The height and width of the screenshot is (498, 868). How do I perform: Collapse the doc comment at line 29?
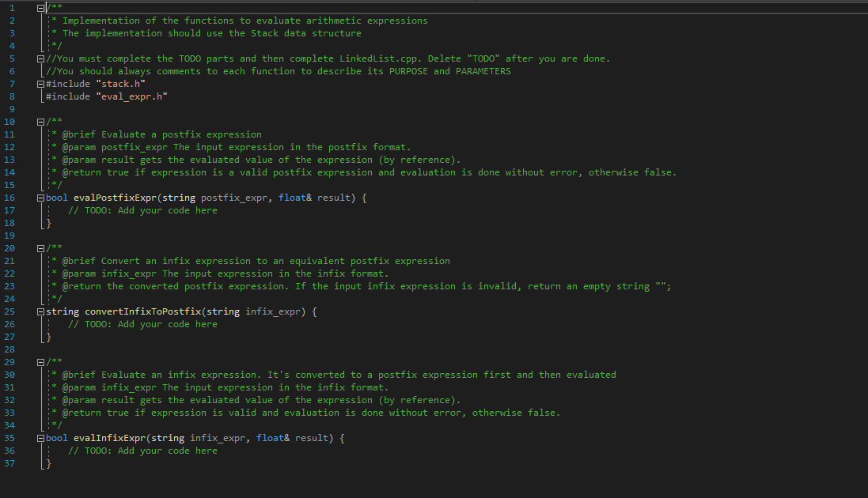point(40,362)
